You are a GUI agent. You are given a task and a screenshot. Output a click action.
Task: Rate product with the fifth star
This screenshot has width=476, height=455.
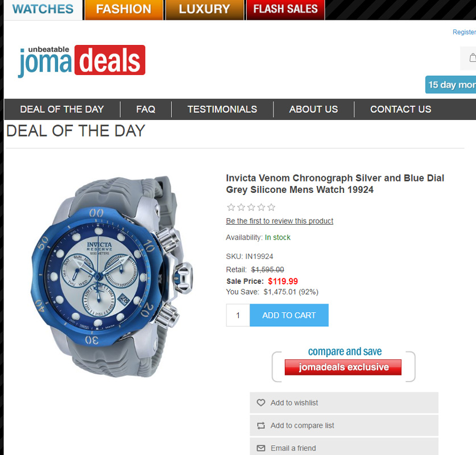coord(271,208)
